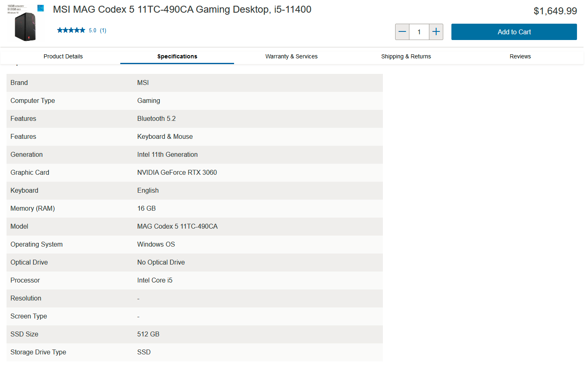Click the quantity input field
The height and width of the screenshot is (365, 588).
click(x=419, y=32)
